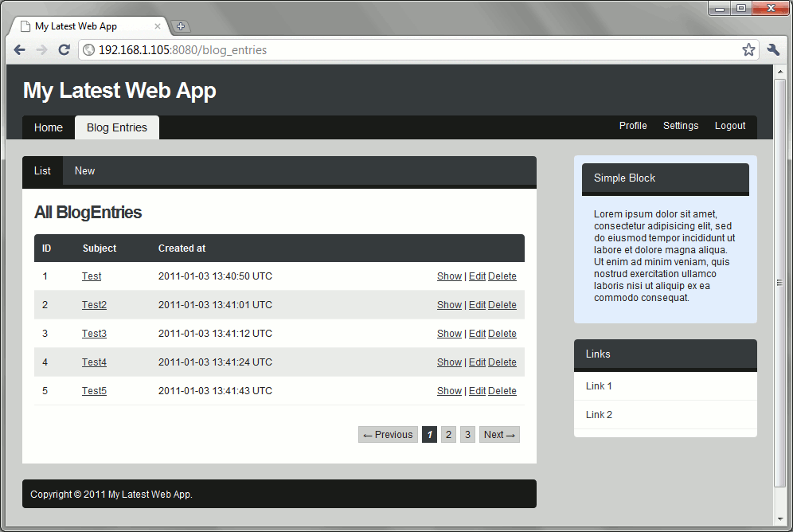Click the Simple Block heading
793x532 pixels.
[x=624, y=178]
